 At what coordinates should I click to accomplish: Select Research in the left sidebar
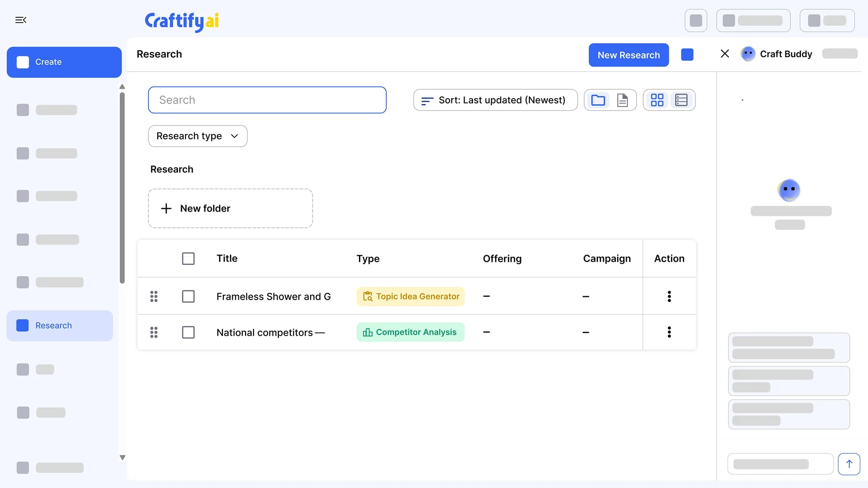click(x=60, y=325)
